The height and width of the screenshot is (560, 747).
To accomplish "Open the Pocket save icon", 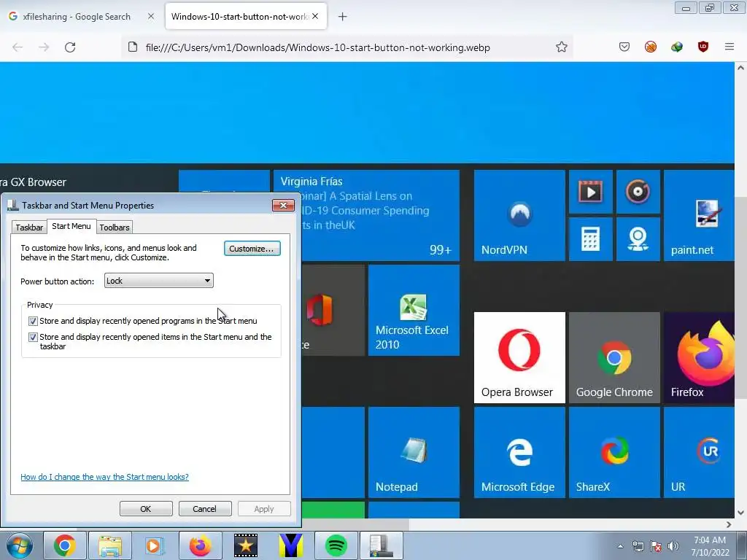I will [624, 47].
